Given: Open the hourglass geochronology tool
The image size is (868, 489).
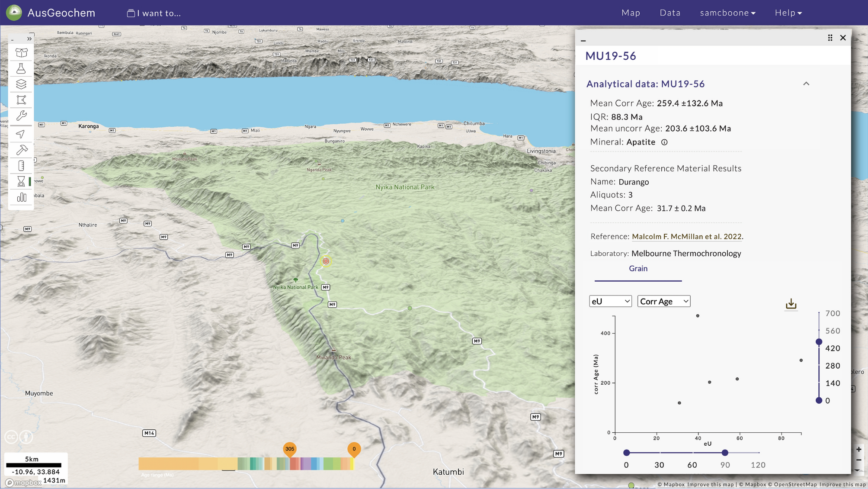Looking at the screenshot, I should point(21,181).
